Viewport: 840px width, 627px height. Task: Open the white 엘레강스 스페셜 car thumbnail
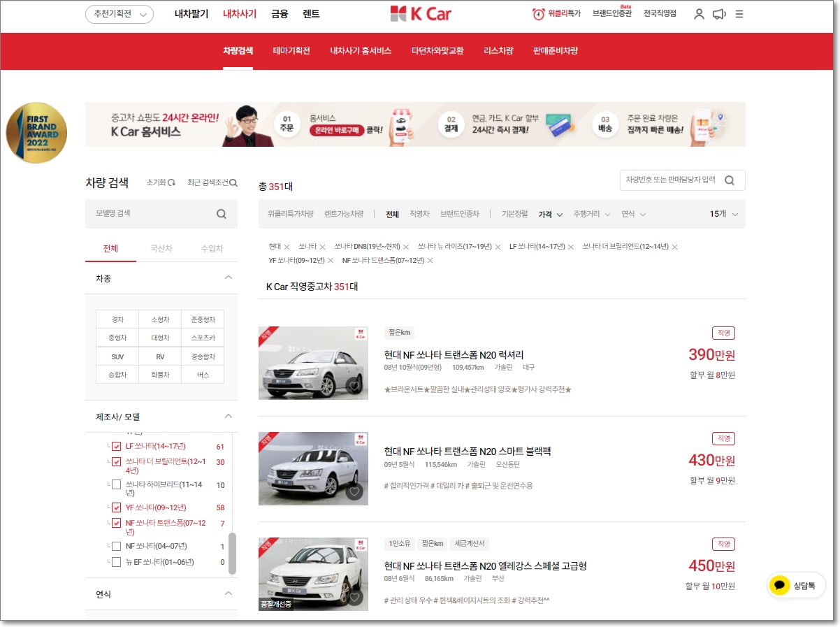313,574
